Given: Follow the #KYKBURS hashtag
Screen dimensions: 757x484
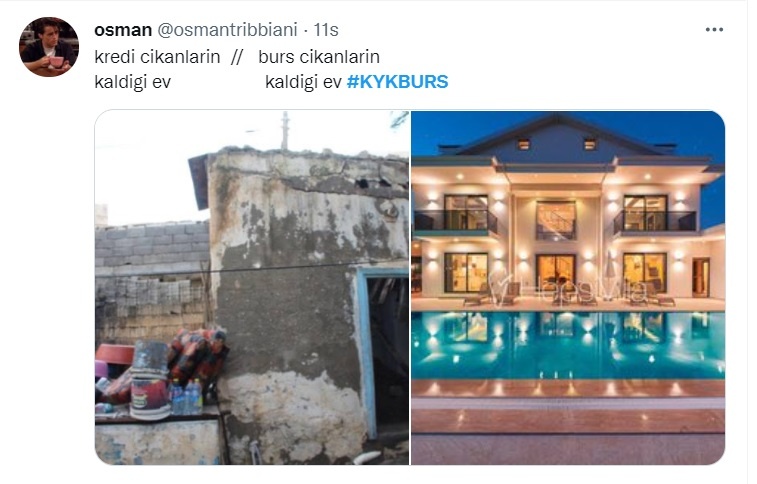Looking at the screenshot, I should 397,82.
